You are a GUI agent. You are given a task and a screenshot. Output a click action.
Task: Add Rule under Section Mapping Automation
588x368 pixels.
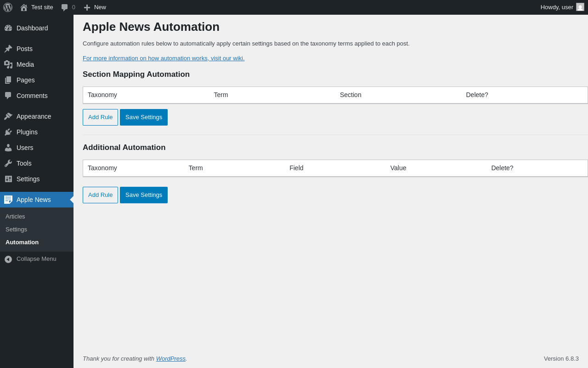100,117
